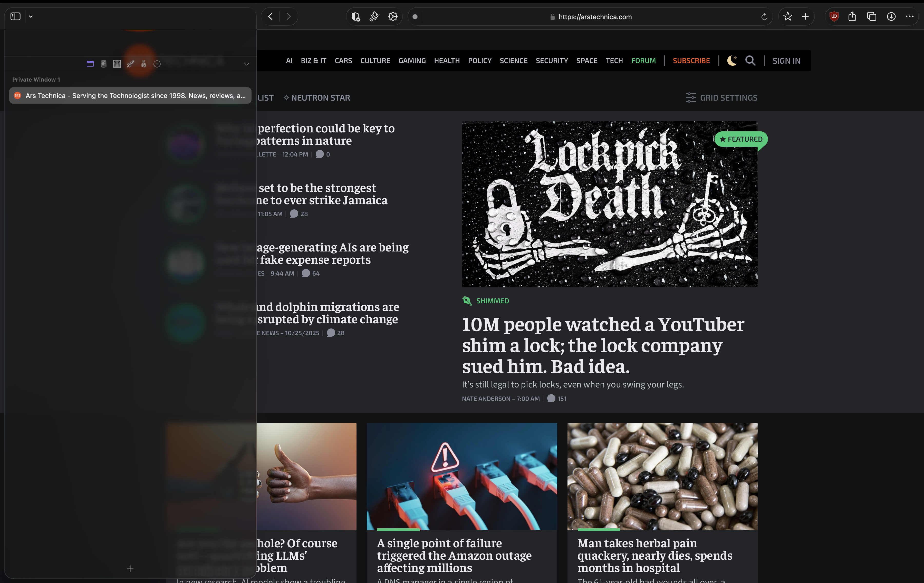The width and height of the screenshot is (924, 583).
Task: Open GRID SETTINGS options
Action: pyautogui.click(x=721, y=98)
